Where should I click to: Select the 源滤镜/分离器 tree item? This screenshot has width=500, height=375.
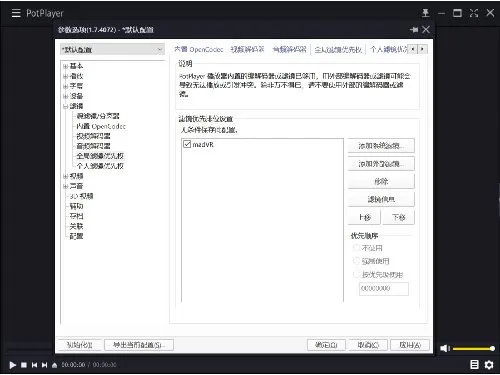[98, 116]
